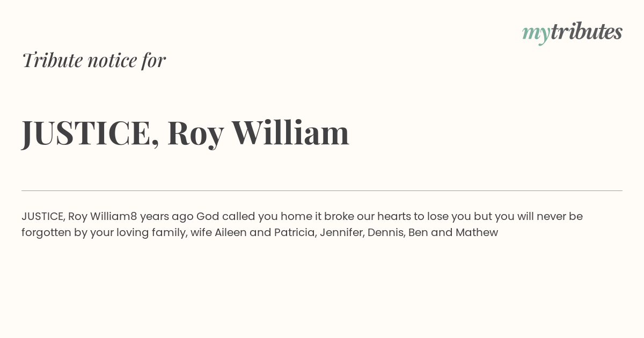Click 'William' in the large title
Screen dimensions: 644x338
[290, 132]
